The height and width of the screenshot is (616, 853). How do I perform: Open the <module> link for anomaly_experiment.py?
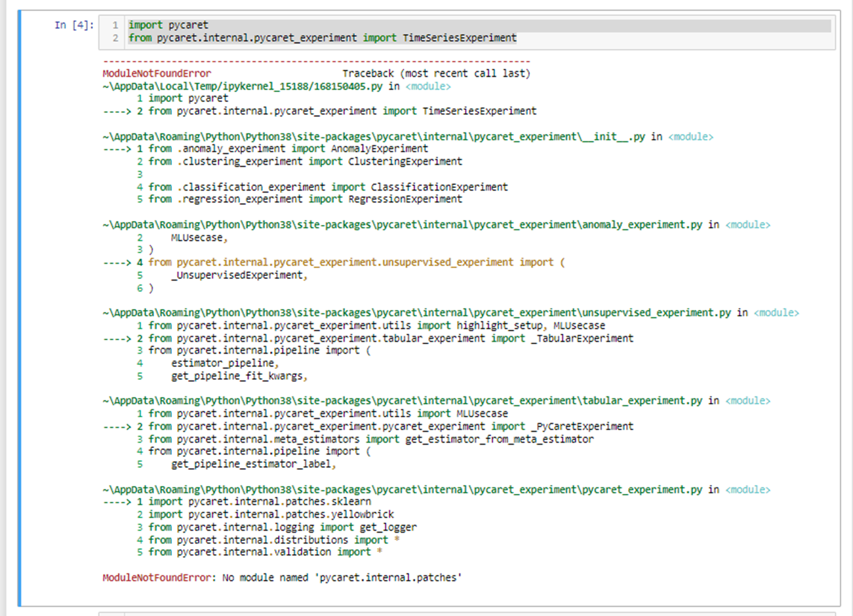click(x=748, y=224)
